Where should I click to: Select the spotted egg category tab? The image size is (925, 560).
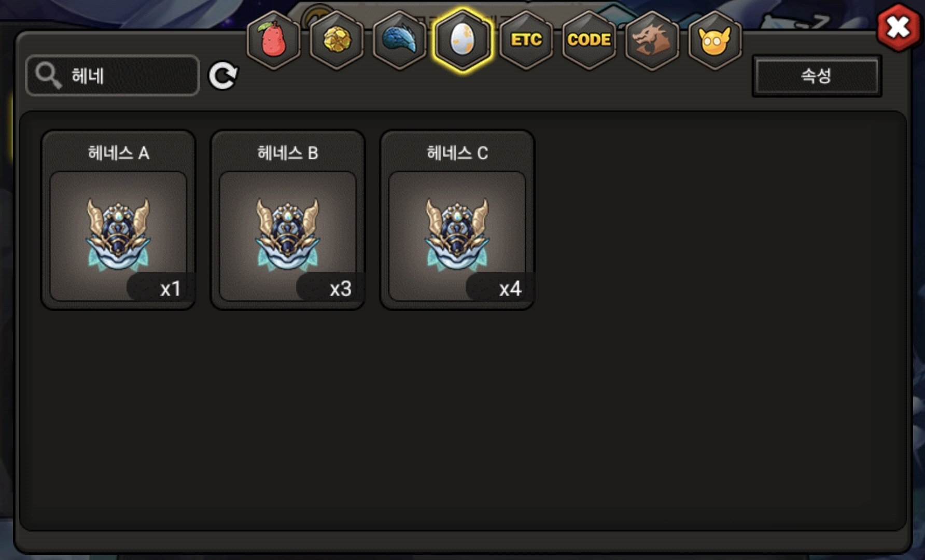(462, 40)
